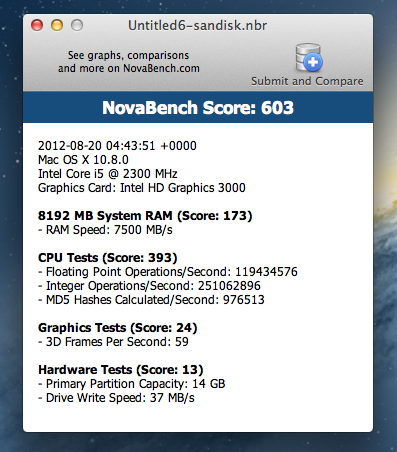This screenshot has width=397, height=452.
Task: Click Drive Write Speed: 37 MB/s line
Action: click(116, 398)
